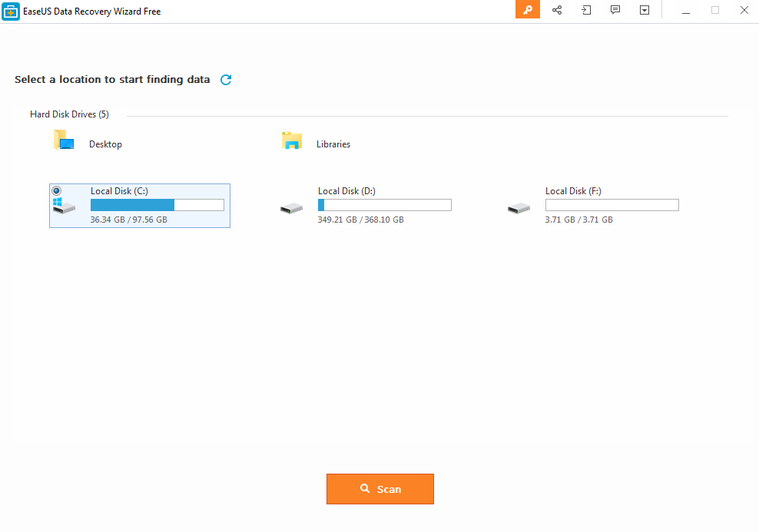
Task: Click the 36.34 GB / 97.56 GB size text
Action: 129,220
